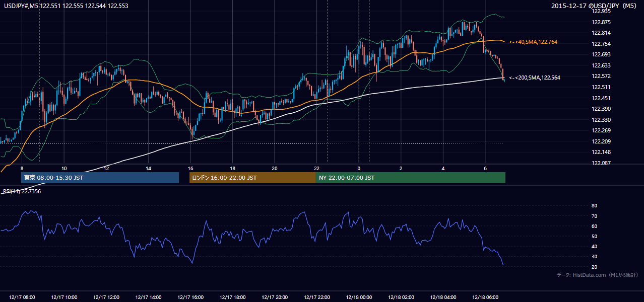This screenshot has width=644, height=302.
Task: Click the 12/18 06:00 date label
Action: pyautogui.click(x=485, y=297)
